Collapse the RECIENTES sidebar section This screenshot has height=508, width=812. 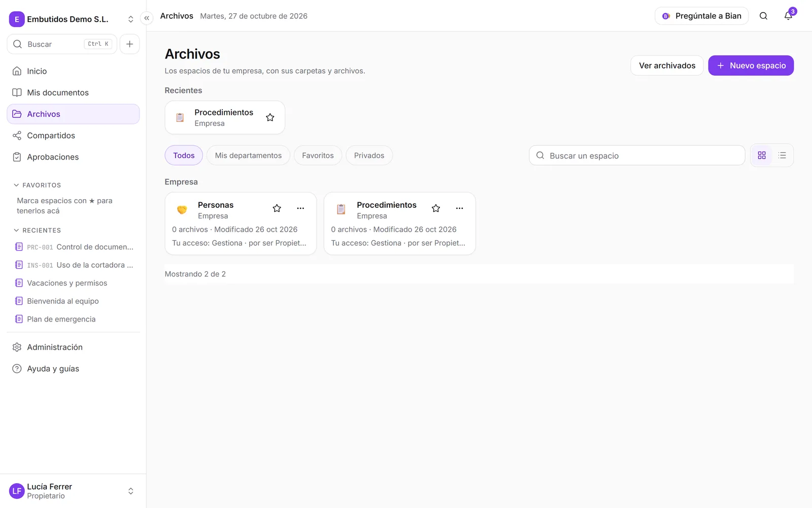tap(37, 231)
